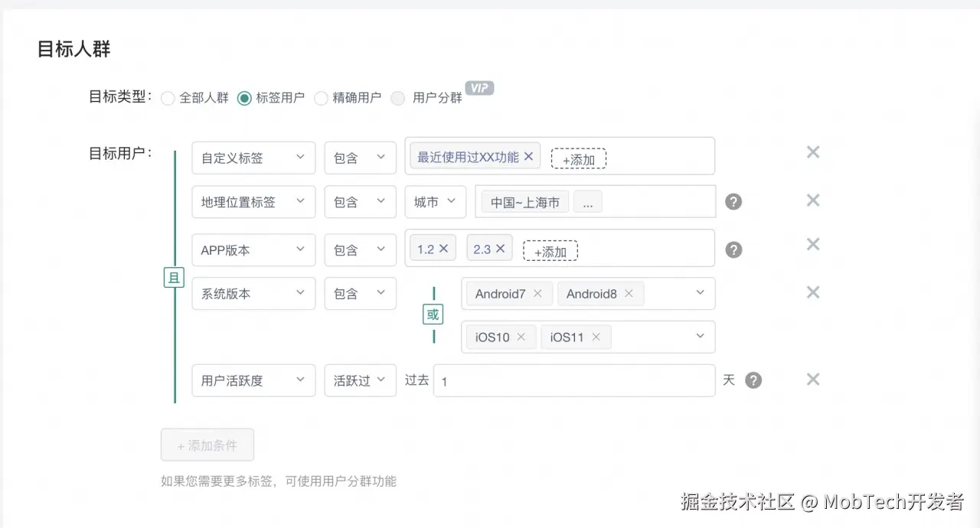Remove the iOS11 tag
Image resolution: width=980 pixels, height=528 pixels.
tap(596, 337)
